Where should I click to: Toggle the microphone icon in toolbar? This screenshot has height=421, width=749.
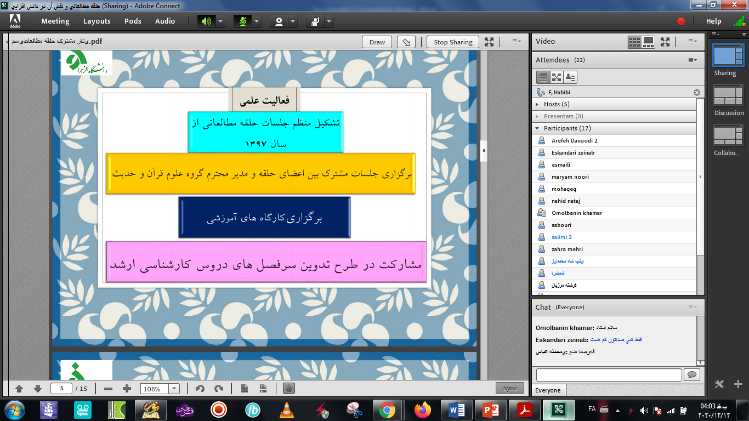point(243,22)
